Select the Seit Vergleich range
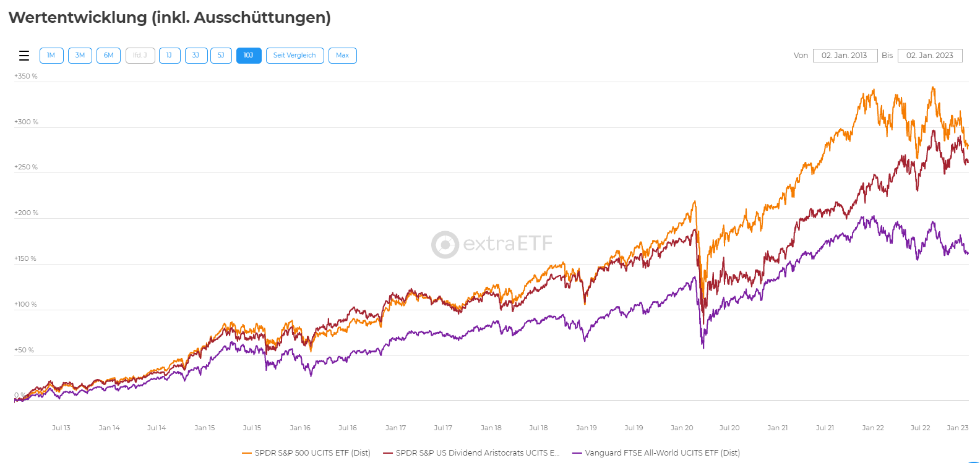The height and width of the screenshot is (463, 980). pos(294,56)
